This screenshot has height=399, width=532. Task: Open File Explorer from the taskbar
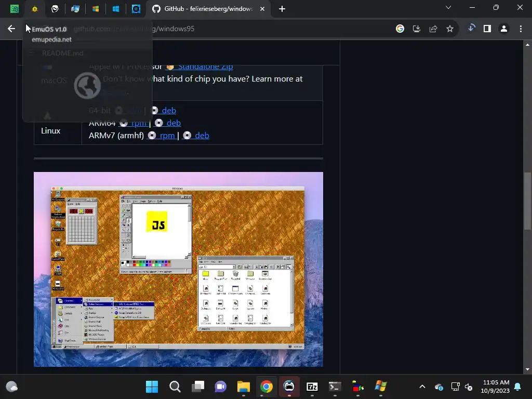tap(244, 387)
